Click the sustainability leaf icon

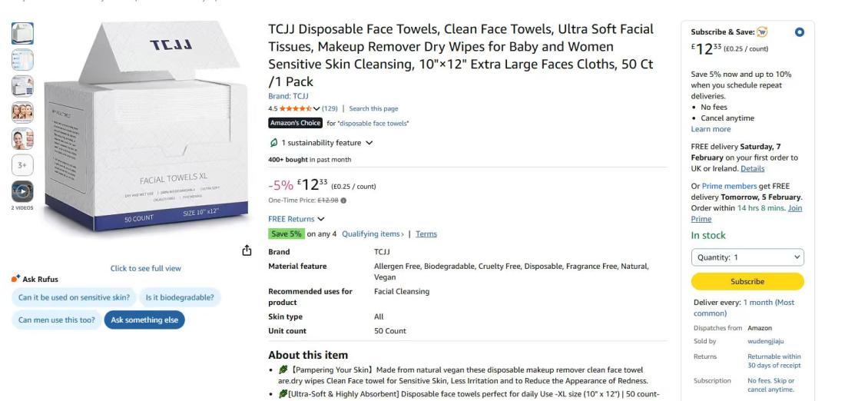(273, 143)
